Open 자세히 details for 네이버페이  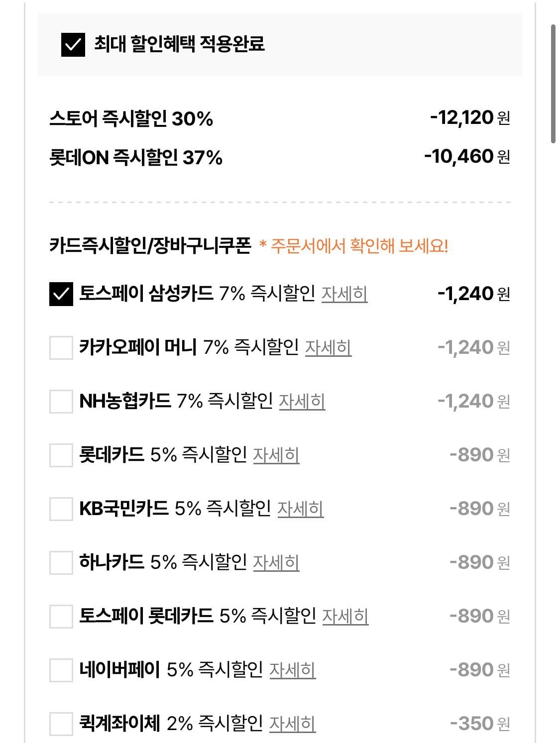292,670
